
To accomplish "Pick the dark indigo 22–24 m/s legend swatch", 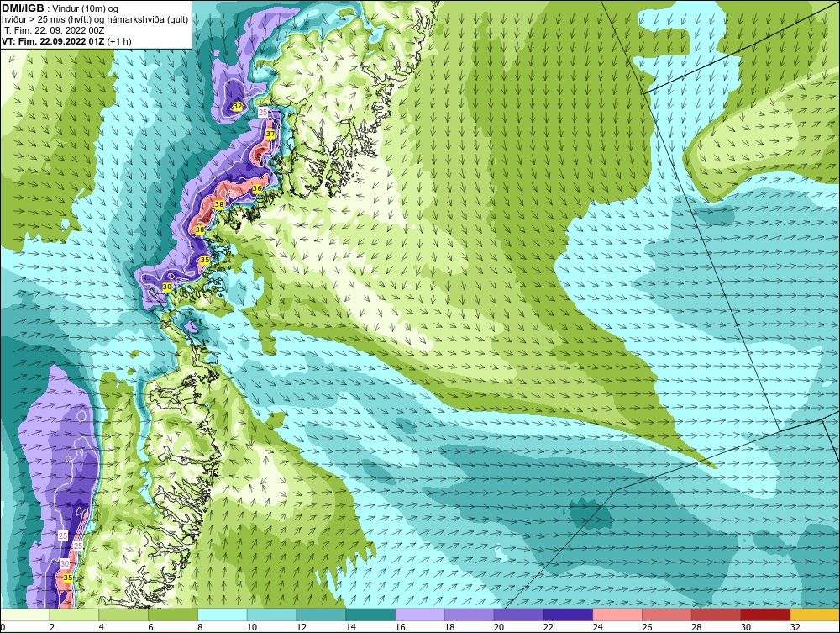I will click(568, 615).
